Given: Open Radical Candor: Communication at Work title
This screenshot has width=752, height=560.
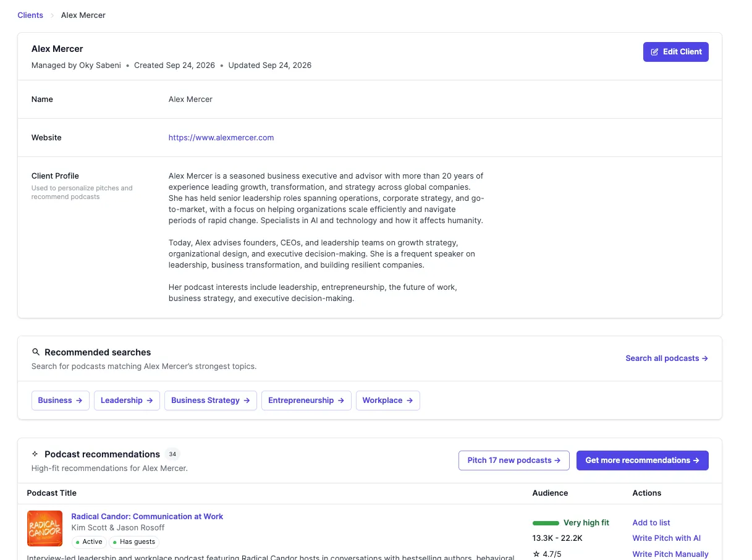Looking at the screenshot, I should [147, 517].
